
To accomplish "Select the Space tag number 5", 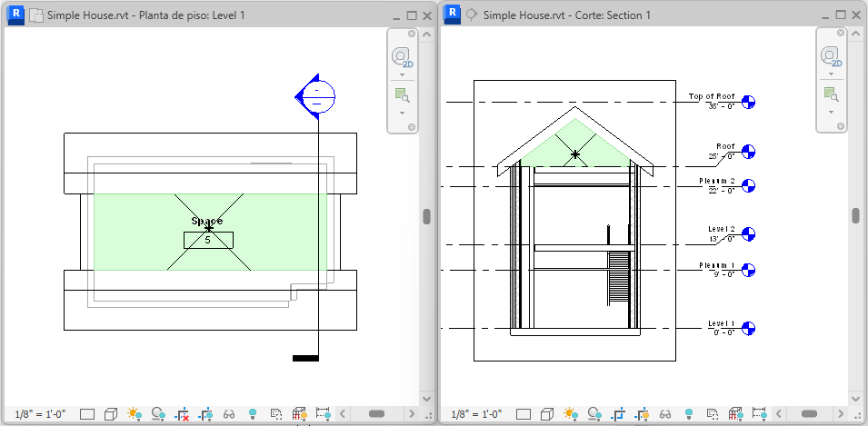I will click(208, 240).
